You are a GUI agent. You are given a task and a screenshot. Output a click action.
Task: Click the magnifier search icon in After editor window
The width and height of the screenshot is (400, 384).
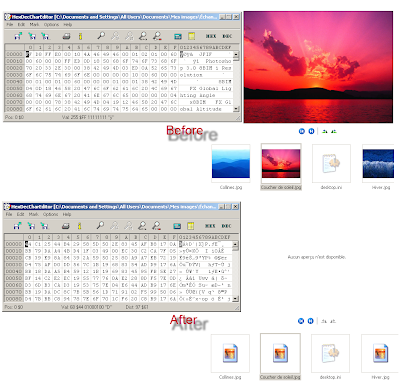[x=100, y=225]
